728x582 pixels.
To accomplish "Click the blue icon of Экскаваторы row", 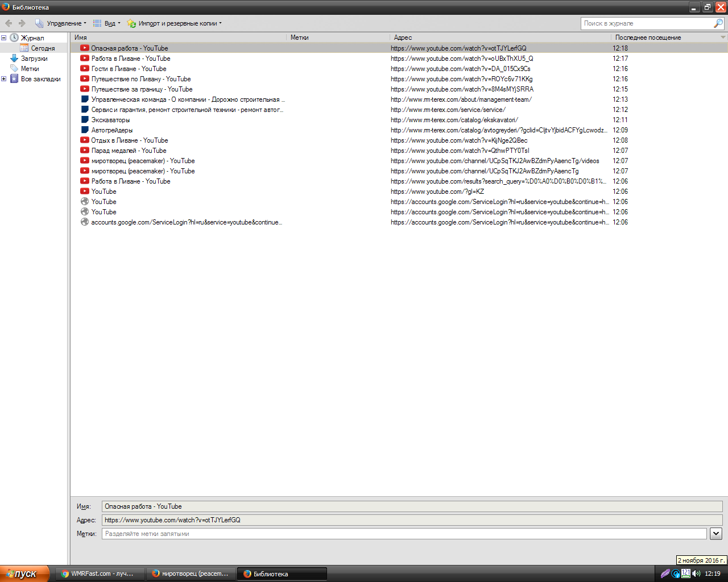I will click(85, 120).
